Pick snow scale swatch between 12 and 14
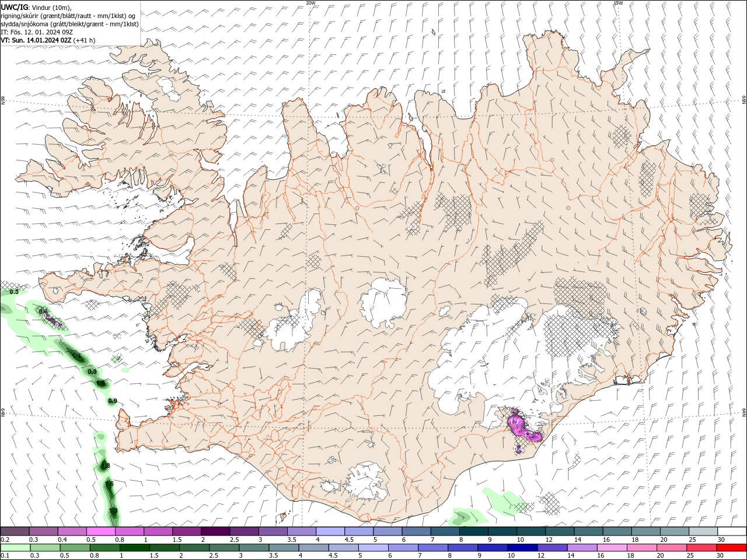Screen dimensions: 747x560 pos(560,531)
